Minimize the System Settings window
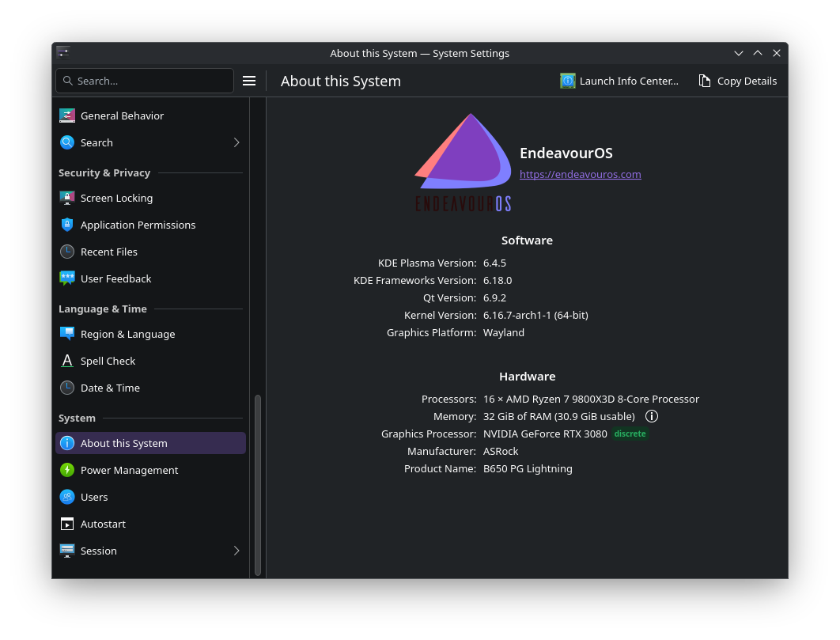This screenshot has width=840, height=640. [x=739, y=53]
